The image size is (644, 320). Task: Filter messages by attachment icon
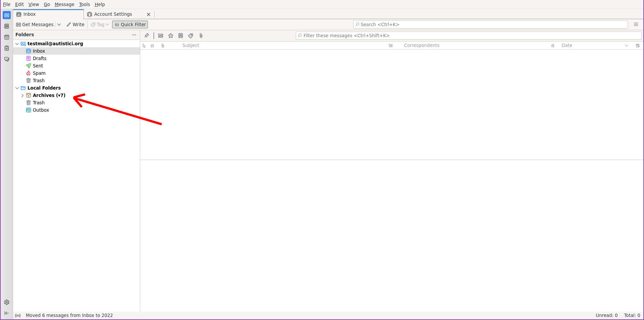pos(201,36)
